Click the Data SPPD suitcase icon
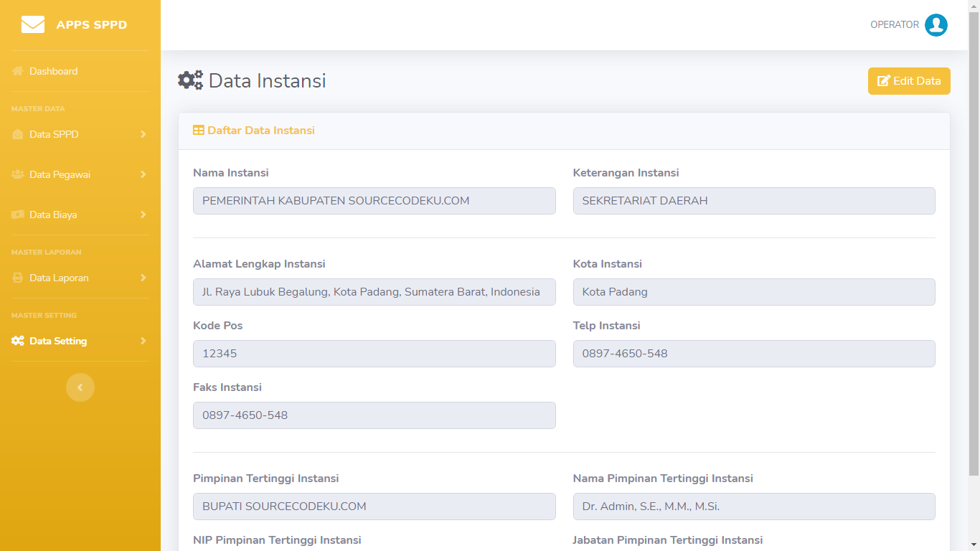The height and width of the screenshot is (551, 980). tap(18, 134)
